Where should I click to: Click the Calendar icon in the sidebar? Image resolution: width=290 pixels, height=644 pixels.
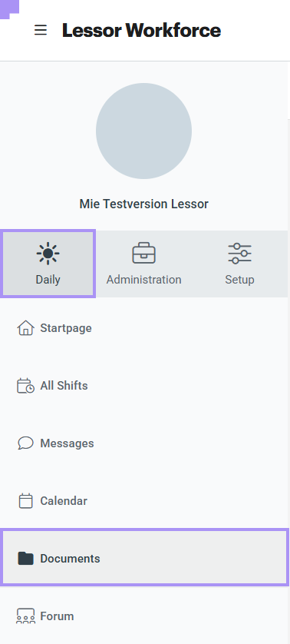[25, 500]
